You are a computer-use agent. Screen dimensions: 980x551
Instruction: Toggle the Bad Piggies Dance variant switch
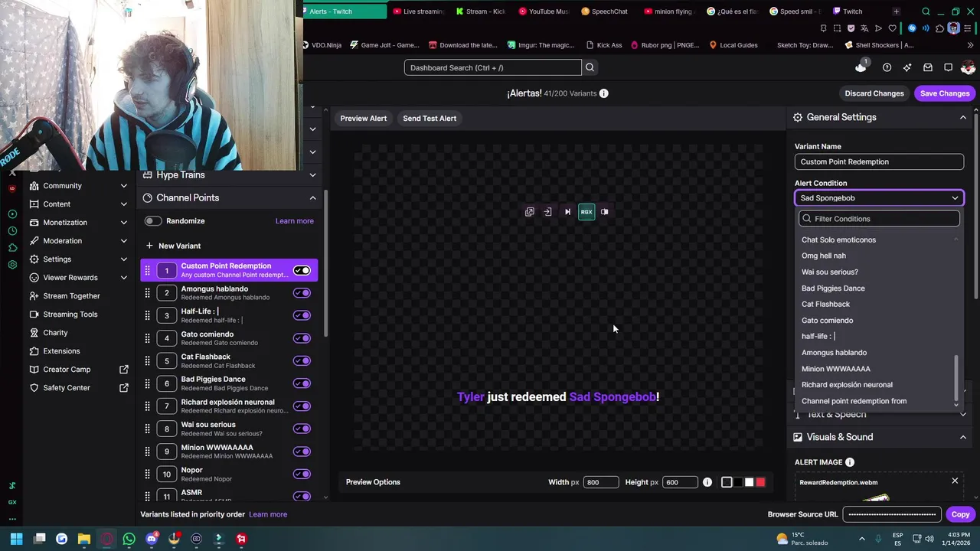302,383
